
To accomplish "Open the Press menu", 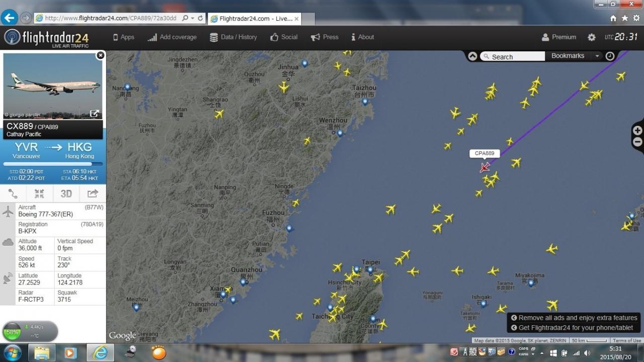I will (x=325, y=37).
